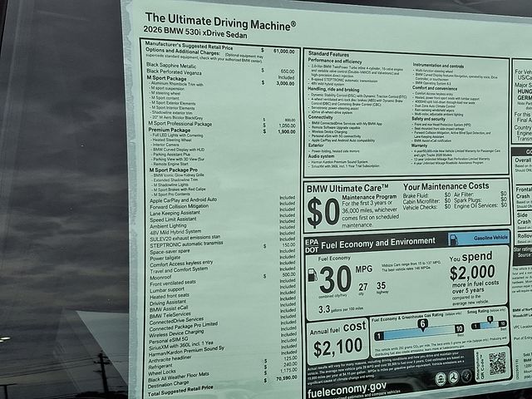
Task: Click the $2,000 fuel cost figure
Action: tap(472, 272)
